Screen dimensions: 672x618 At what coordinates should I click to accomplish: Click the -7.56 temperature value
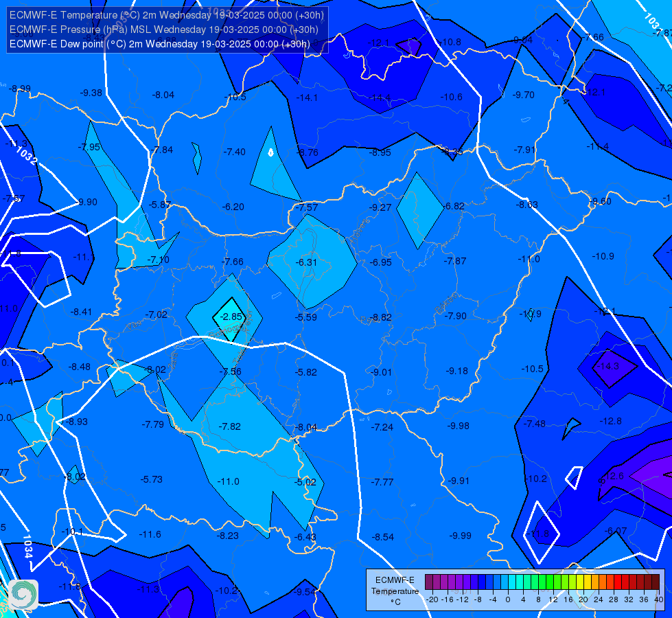[x=231, y=371]
